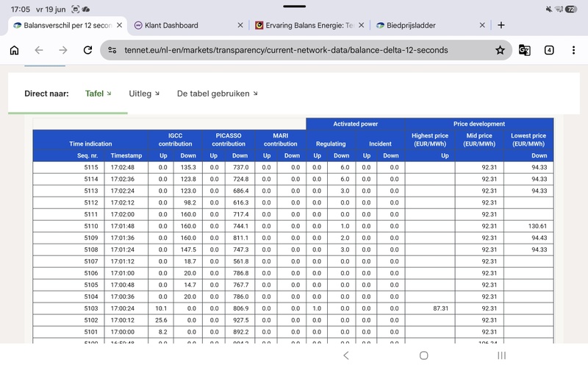588x368 pixels.
Task: Select timestamp 17:01:00 cell
Action: coord(126,273)
